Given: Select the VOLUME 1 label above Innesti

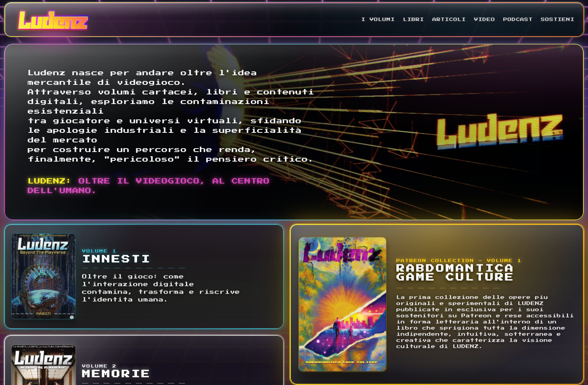Looking at the screenshot, I should click(99, 251).
